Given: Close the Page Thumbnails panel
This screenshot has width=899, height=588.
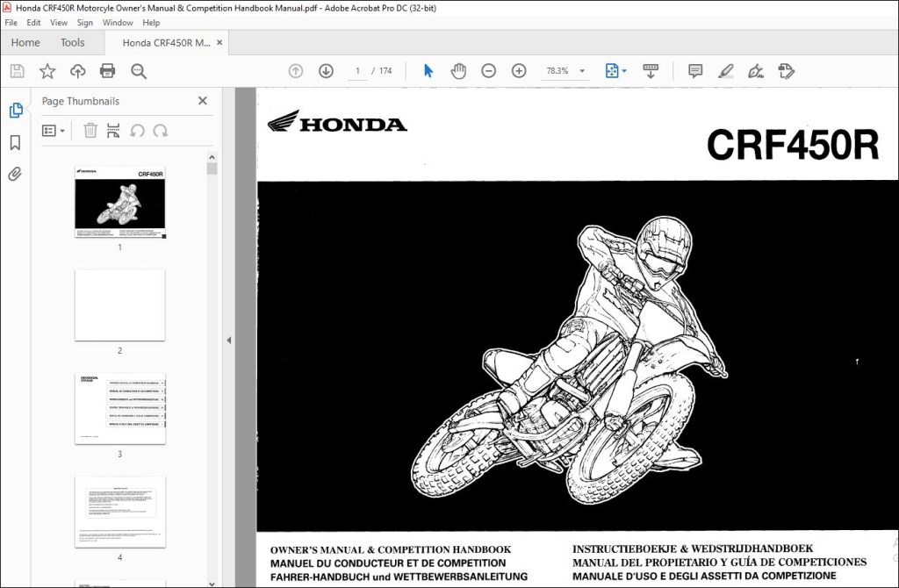Looking at the screenshot, I should pyautogui.click(x=203, y=101).
